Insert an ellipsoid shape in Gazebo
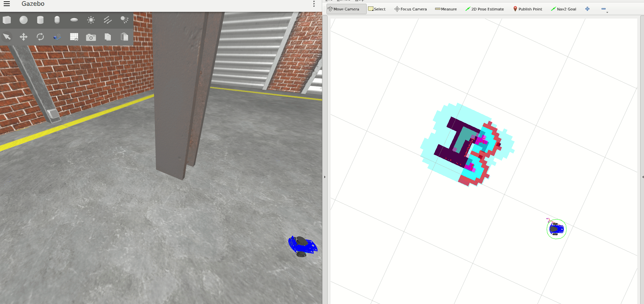Viewport: 644px width, 304px height. coord(74,20)
